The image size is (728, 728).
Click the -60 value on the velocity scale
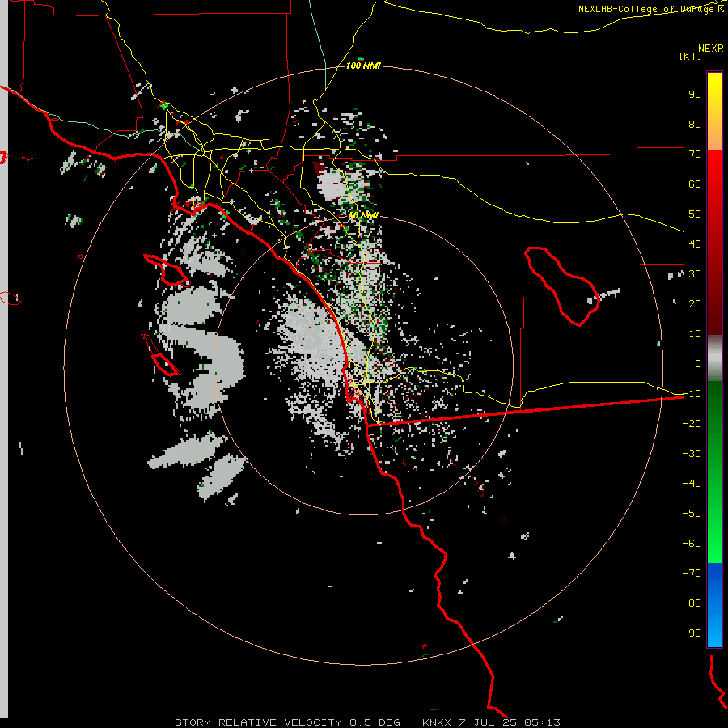692,544
